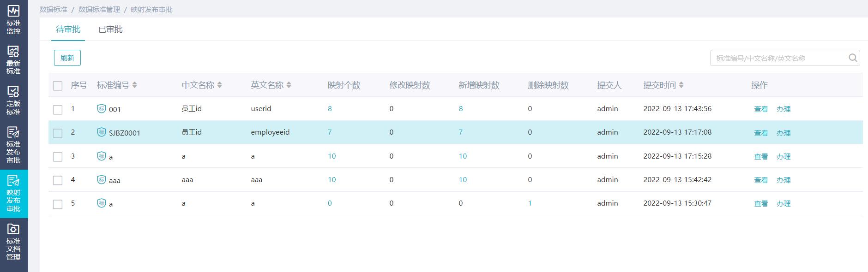This screenshot has height=272, width=868.
Task: Sort by 提交时间 column arrows
Action: (x=681, y=85)
